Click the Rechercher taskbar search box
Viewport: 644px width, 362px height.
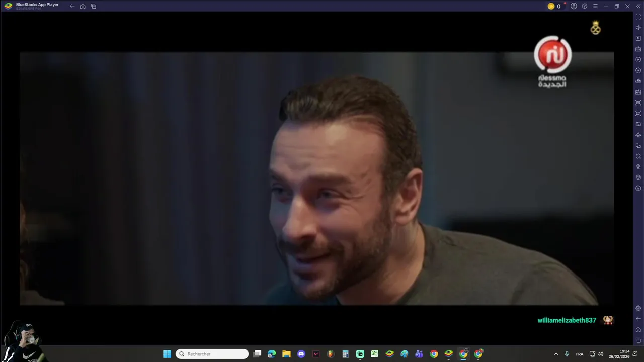click(212, 354)
